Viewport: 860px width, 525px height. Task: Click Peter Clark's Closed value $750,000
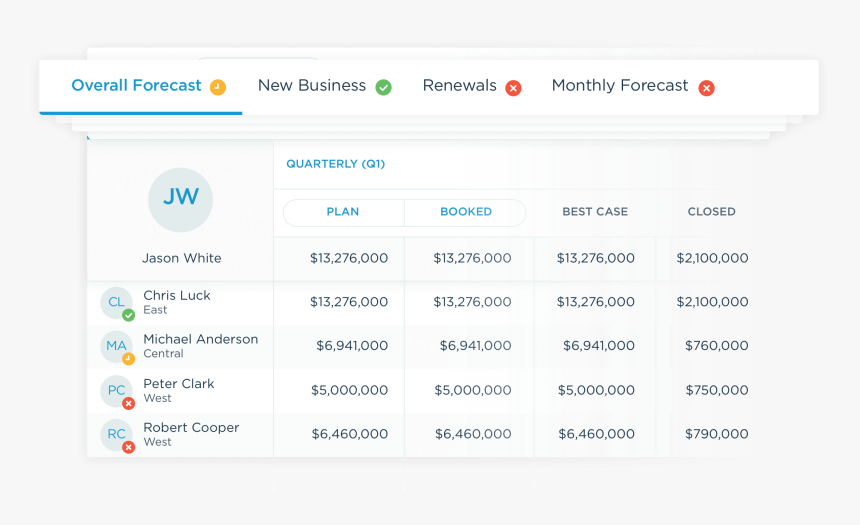click(x=717, y=391)
